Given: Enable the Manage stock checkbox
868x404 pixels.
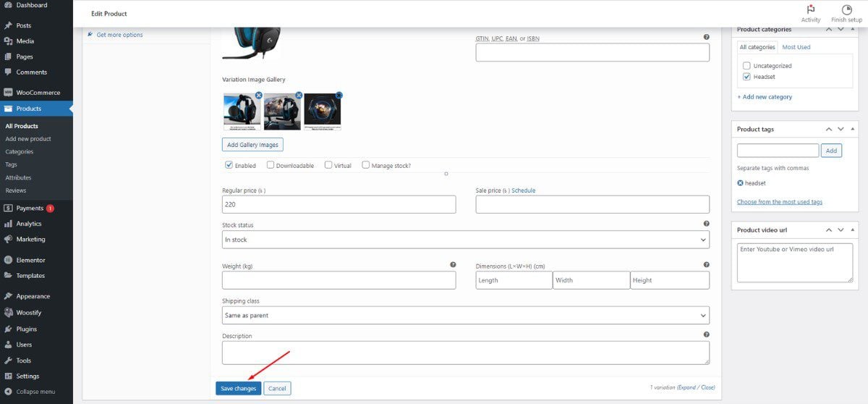Looking at the screenshot, I should [366, 165].
